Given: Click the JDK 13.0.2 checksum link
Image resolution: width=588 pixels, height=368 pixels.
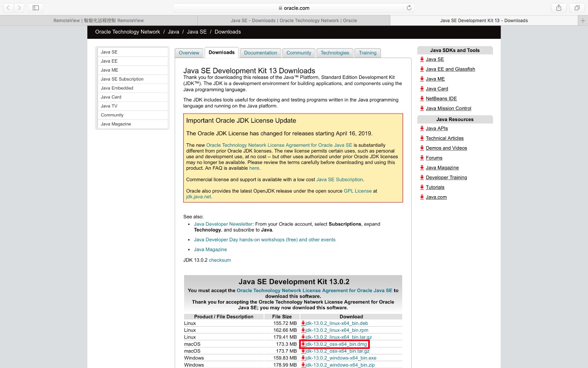Looking at the screenshot, I should [220, 260].
